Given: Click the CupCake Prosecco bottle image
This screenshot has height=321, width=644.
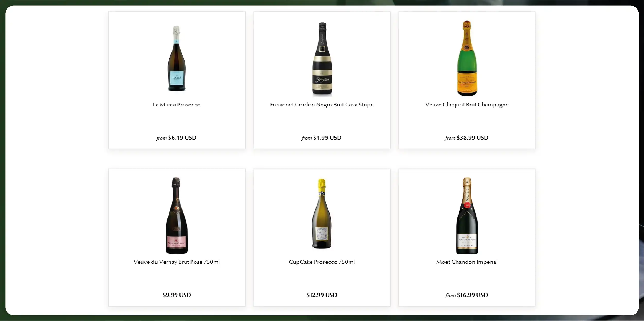Looking at the screenshot, I should point(322,213).
